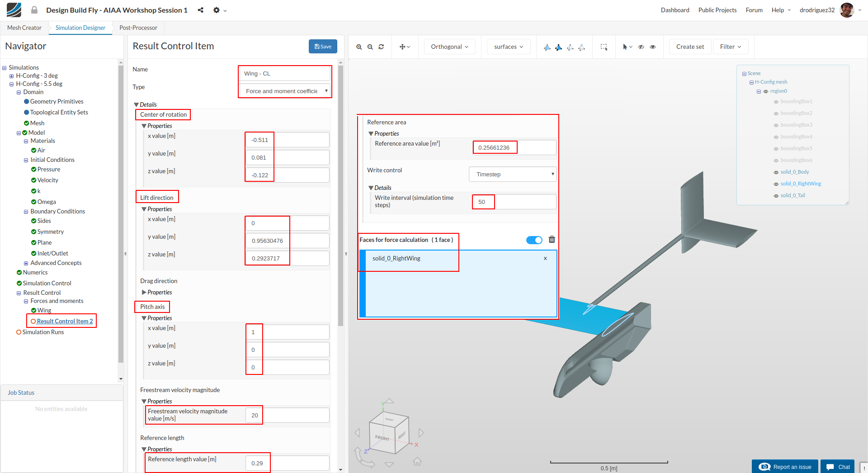Switch to the Post-Processor tab
The width and height of the screenshot is (868, 473).
[x=138, y=28]
